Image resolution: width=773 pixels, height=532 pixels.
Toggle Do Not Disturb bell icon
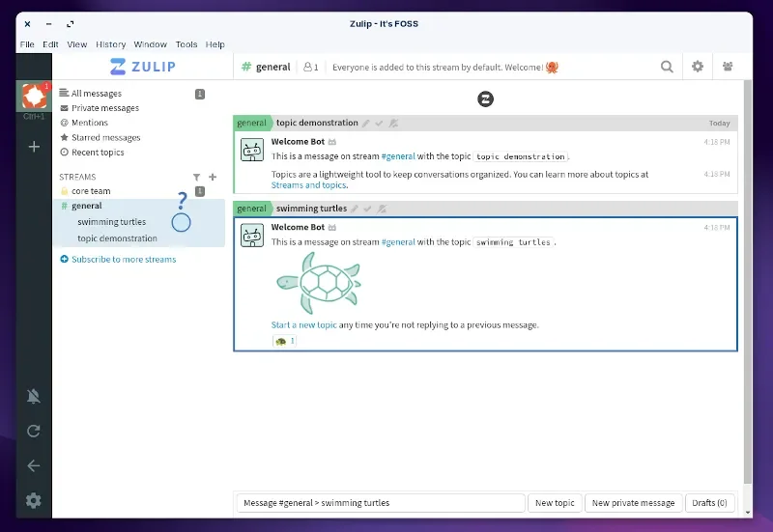(34, 396)
